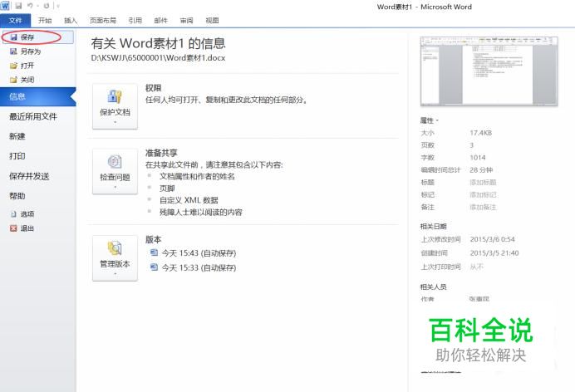Click the 检查问题 button
Image resolution: width=575 pixels, height=392 pixels.
[x=115, y=171]
